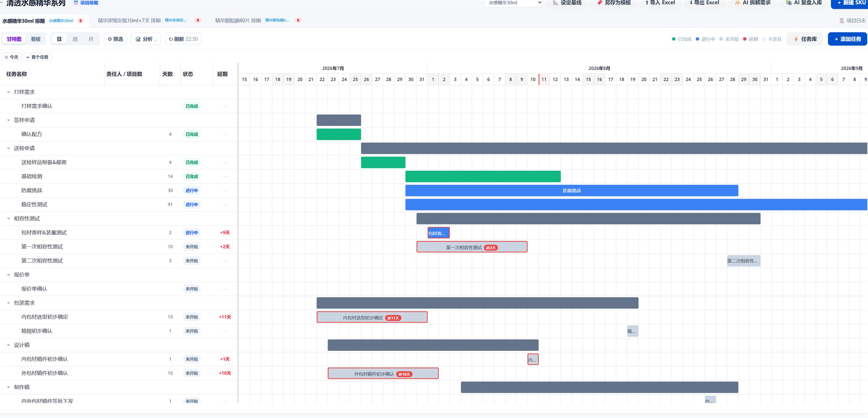Select the 防腐挑战 Gantt bar

[572, 191]
